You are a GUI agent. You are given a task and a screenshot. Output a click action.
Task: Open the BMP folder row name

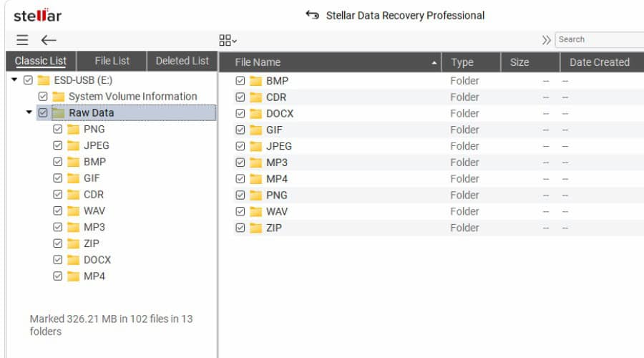tap(277, 81)
